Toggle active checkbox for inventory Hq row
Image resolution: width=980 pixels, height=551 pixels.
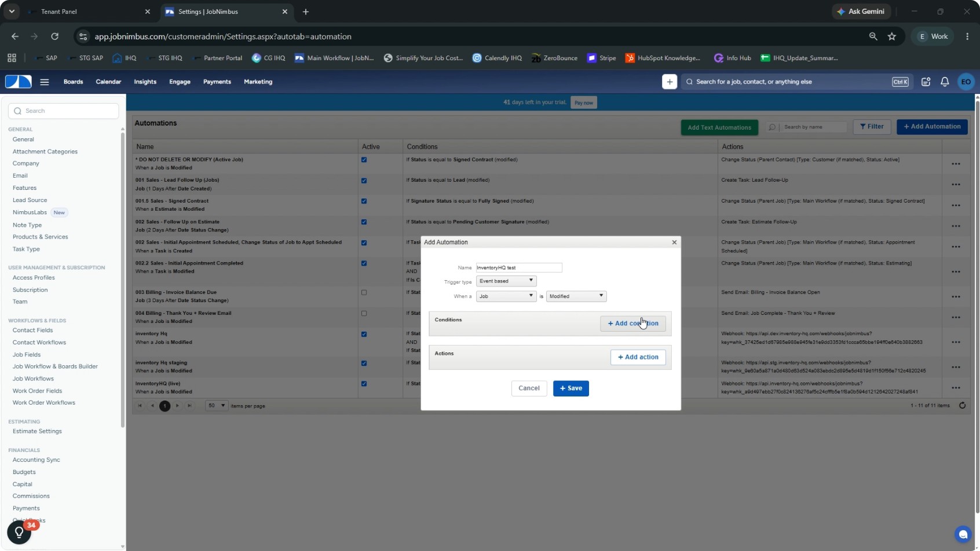click(x=364, y=335)
